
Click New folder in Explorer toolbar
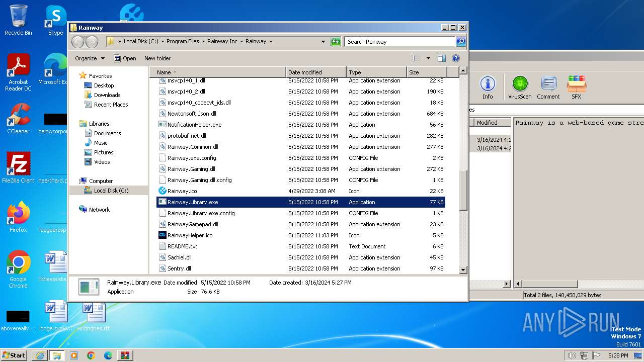[157, 58]
